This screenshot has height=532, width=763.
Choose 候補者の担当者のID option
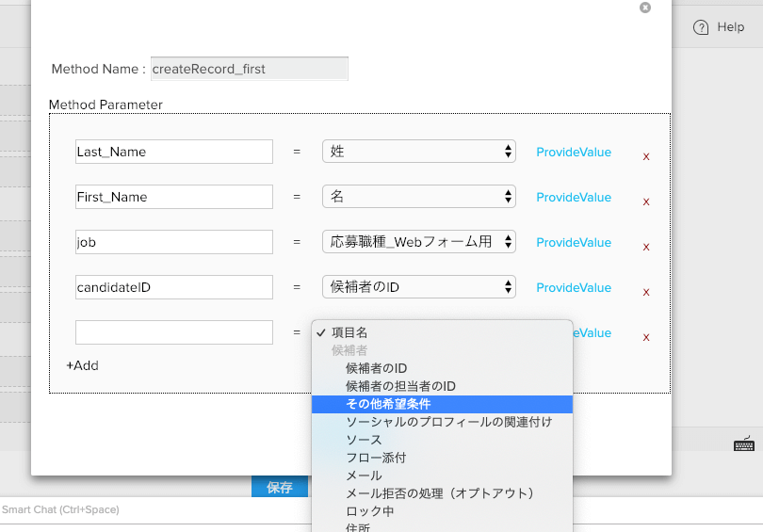click(x=400, y=386)
